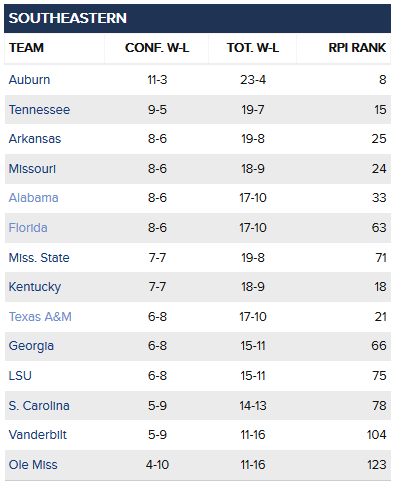395x484 pixels.
Task: Click Auburn's RPI rank value 8
Action: point(383,80)
